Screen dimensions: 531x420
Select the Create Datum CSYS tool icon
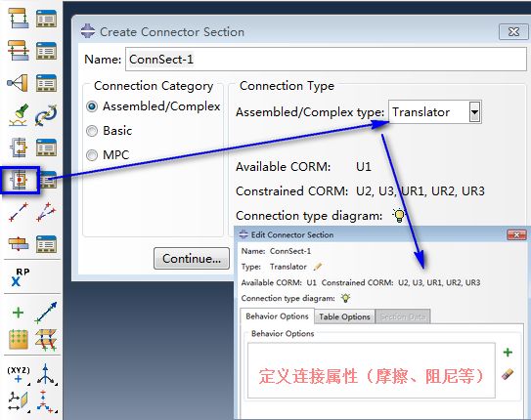coord(46,374)
